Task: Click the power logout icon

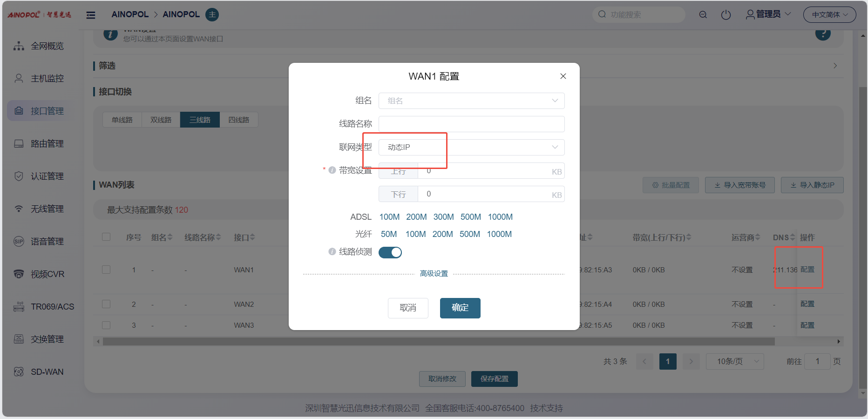Action: (x=726, y=15)
